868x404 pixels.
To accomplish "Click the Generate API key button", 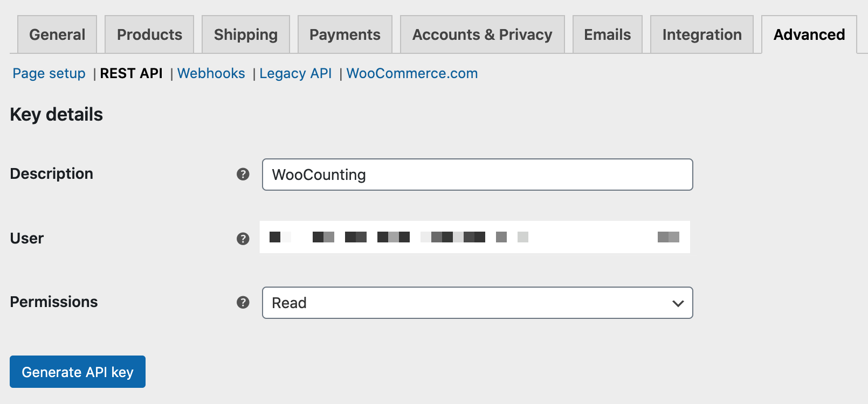I will pos(78,372).
